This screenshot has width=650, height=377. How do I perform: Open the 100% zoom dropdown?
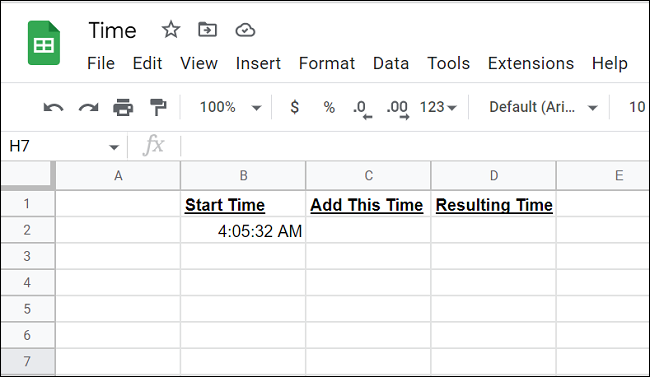tap(230, 107)
